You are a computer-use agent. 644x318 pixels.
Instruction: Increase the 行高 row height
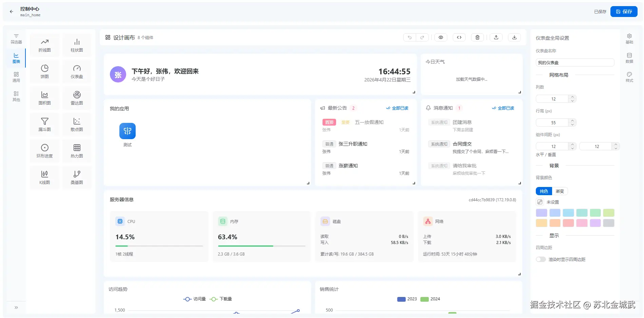coord(572,120)
